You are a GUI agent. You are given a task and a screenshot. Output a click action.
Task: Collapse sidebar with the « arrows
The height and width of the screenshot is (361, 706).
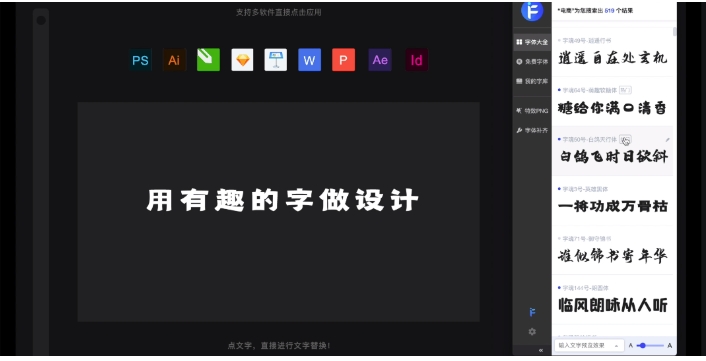(x=541, y=350)
